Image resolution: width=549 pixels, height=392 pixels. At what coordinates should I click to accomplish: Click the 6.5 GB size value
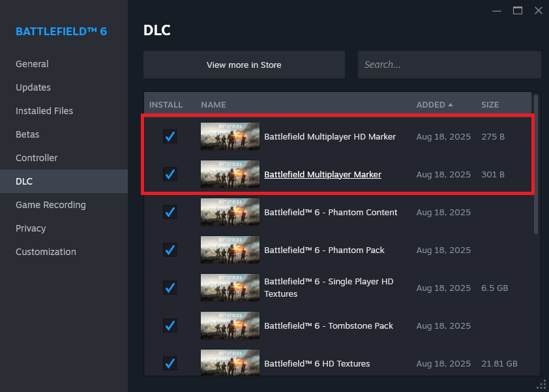click(x=494, y=288)
